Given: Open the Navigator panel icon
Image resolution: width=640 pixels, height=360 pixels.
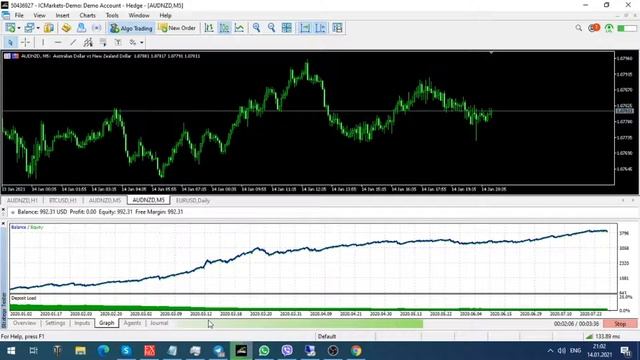Looking at the screenshot, I should 81,28.
